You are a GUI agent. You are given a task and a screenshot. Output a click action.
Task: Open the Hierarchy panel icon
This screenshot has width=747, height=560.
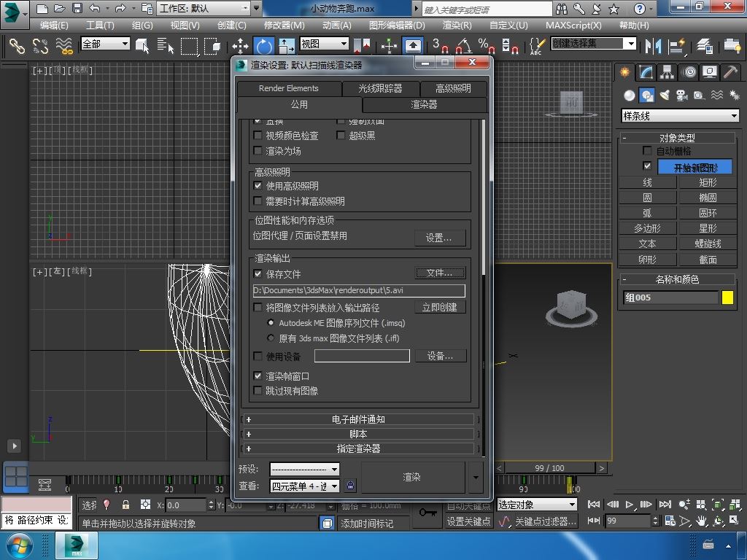pos(667,72)
